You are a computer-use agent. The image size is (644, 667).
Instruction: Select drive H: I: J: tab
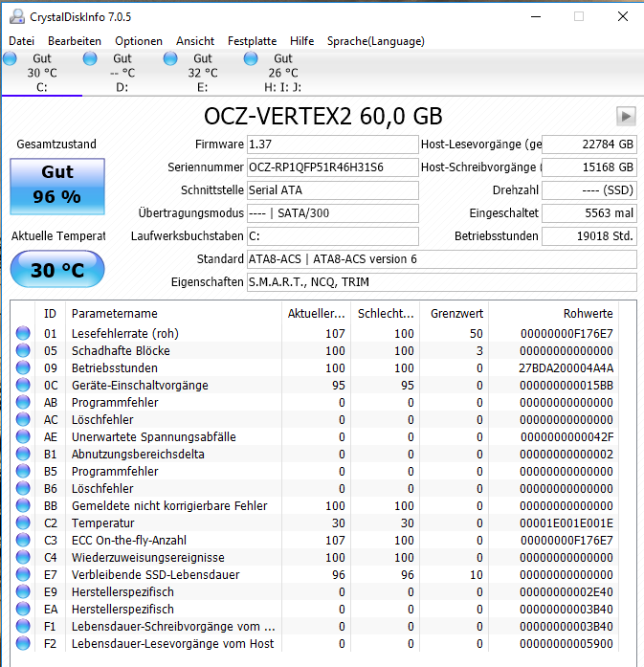tap(283, 73)
